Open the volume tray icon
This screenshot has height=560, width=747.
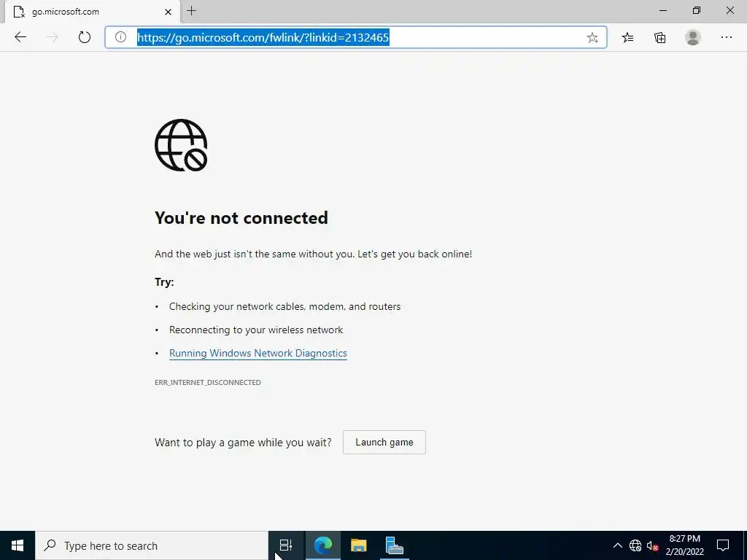point(652,545)
